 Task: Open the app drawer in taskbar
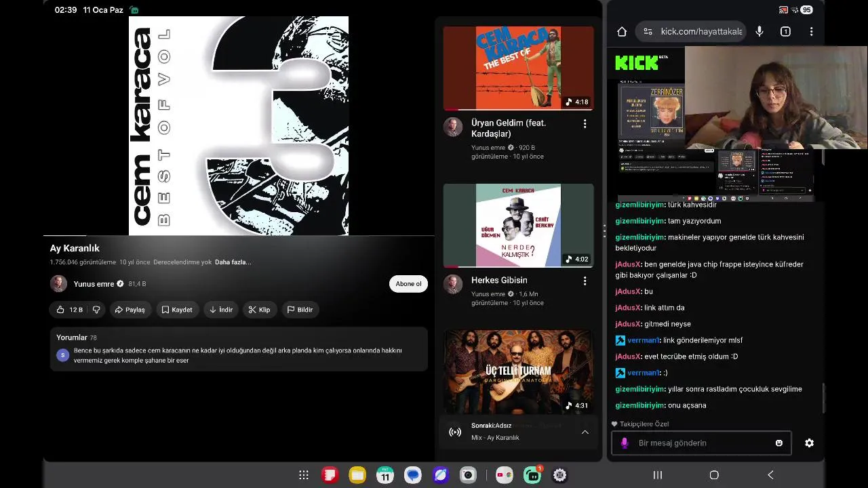(304, 475)
